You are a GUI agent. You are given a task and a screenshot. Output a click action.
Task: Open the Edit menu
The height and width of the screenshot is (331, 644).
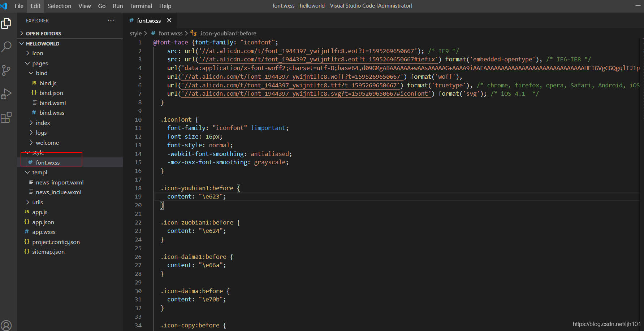[35, 6]
